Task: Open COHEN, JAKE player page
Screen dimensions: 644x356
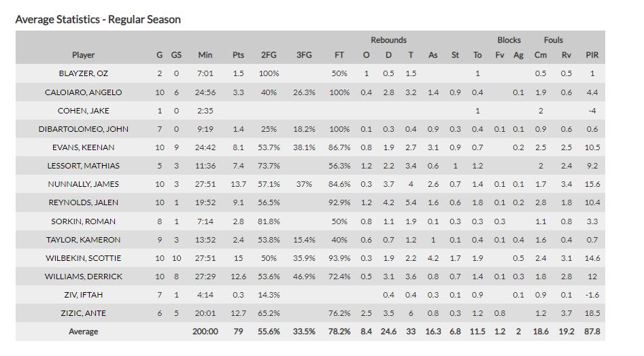Action: pos(83,111)
